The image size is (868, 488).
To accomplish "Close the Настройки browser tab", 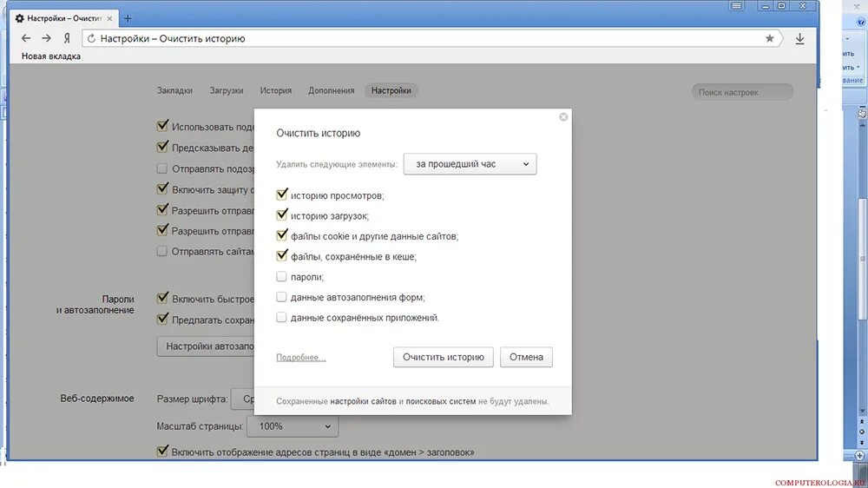I will pyautogui.click(x=109, y=18).
